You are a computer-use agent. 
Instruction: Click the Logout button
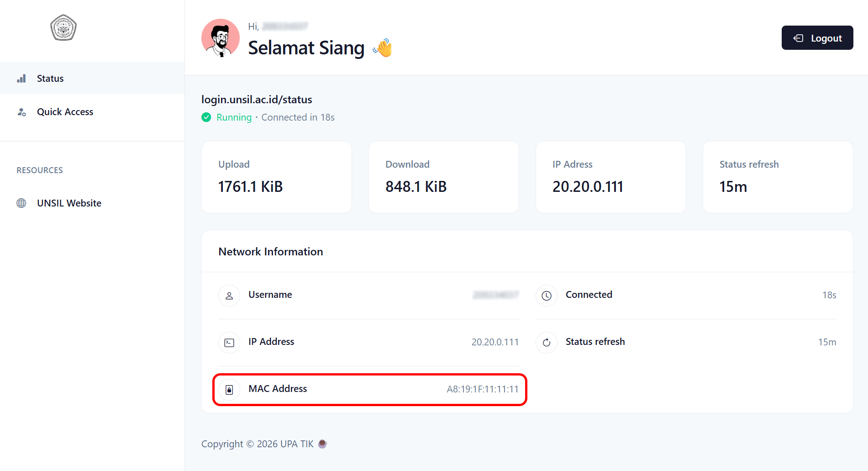[817, 38]
